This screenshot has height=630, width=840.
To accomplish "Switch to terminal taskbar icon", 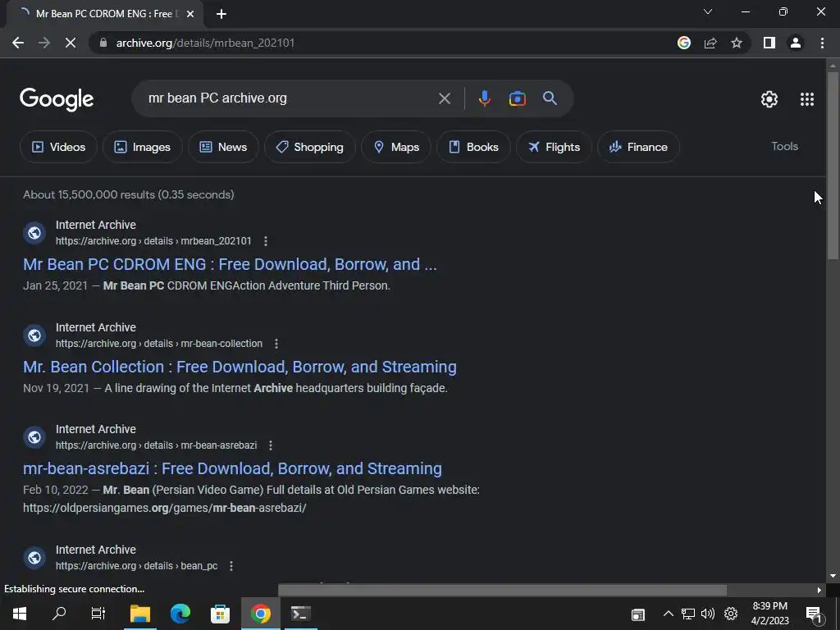I will pyautogui.click(x=300, y=614).
